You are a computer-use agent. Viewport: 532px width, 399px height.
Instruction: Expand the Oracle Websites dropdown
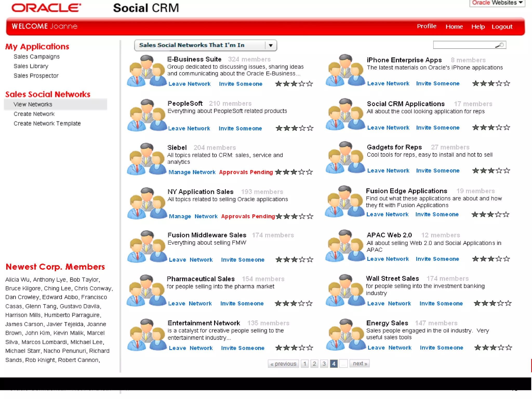497,3
